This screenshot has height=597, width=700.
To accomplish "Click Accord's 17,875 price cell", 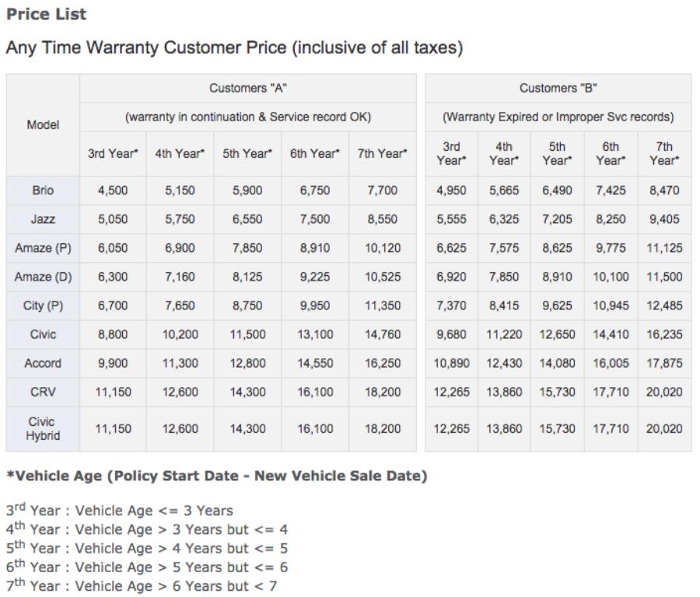I will [x=663, y=363].
